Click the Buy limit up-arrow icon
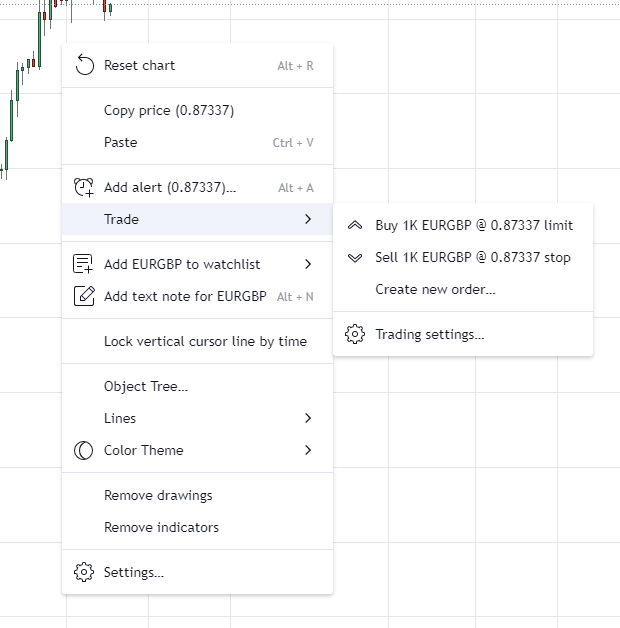 tap(355, 226)
